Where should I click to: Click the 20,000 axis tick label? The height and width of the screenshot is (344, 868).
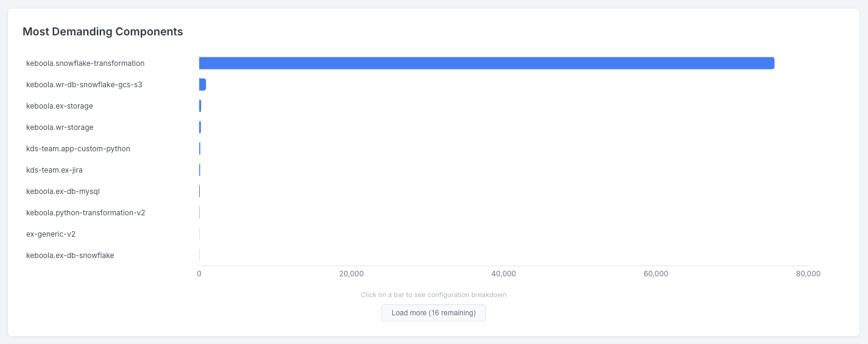351,274
